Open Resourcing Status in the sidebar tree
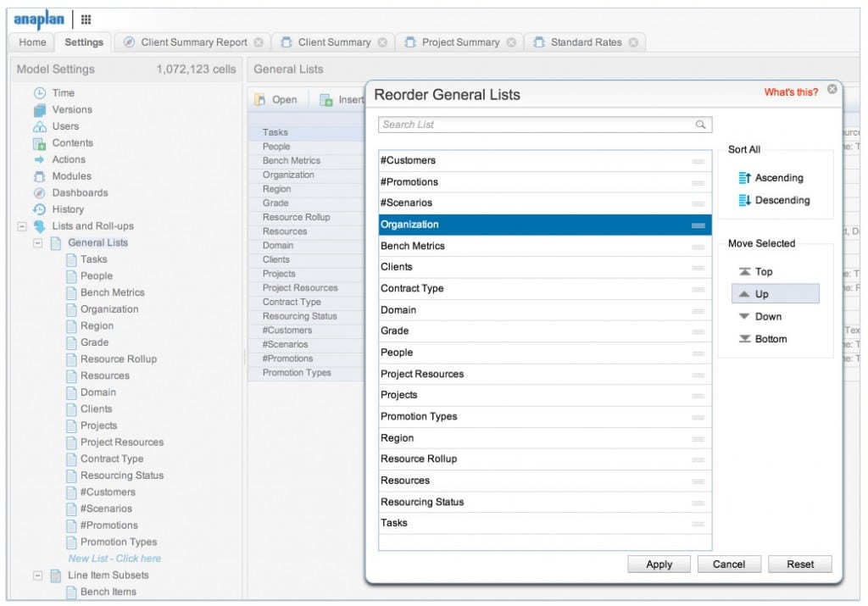The height and width of the screenshot is (606, 868). (x=122, y=475)
